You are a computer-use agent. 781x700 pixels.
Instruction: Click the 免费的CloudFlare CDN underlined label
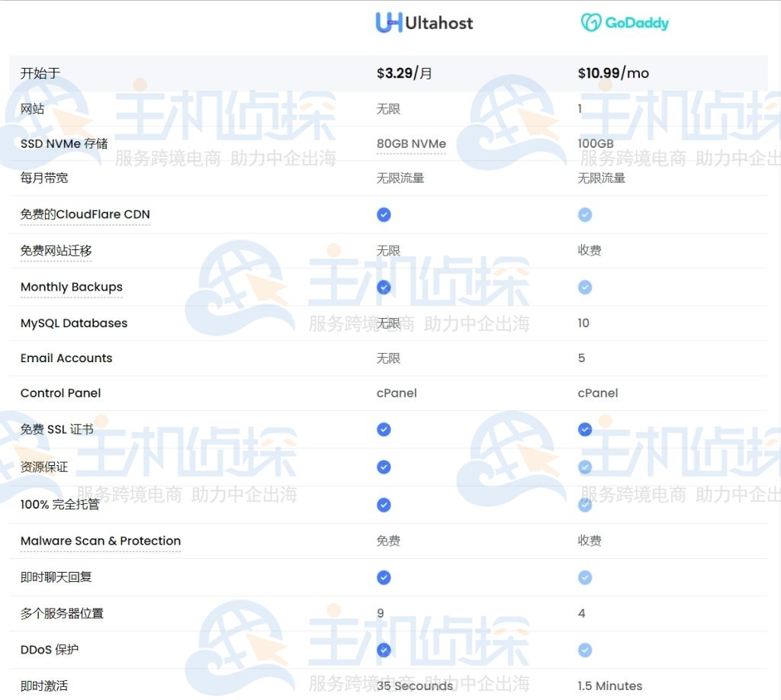point(85,214)
